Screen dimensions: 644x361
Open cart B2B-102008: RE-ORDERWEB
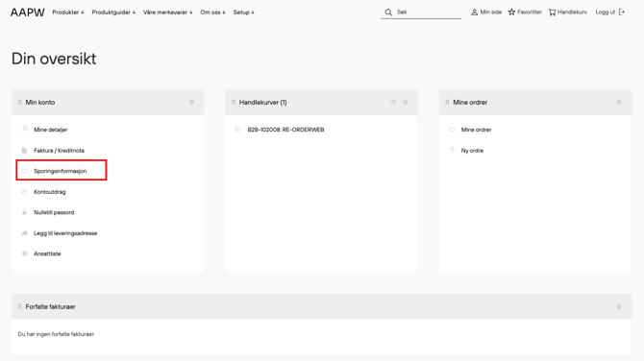click(285, 130)
